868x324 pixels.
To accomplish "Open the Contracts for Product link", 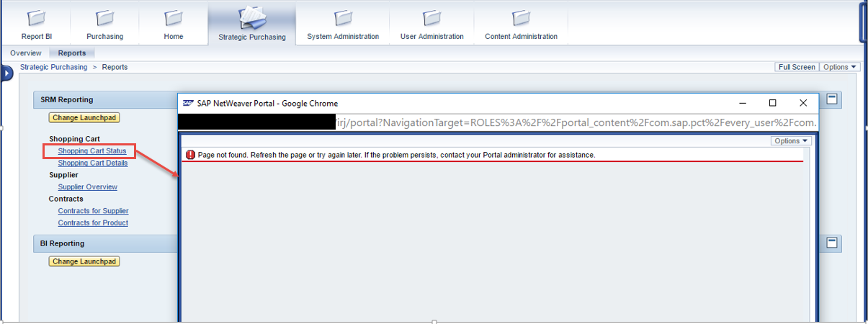I will click(x=93, y=222).
